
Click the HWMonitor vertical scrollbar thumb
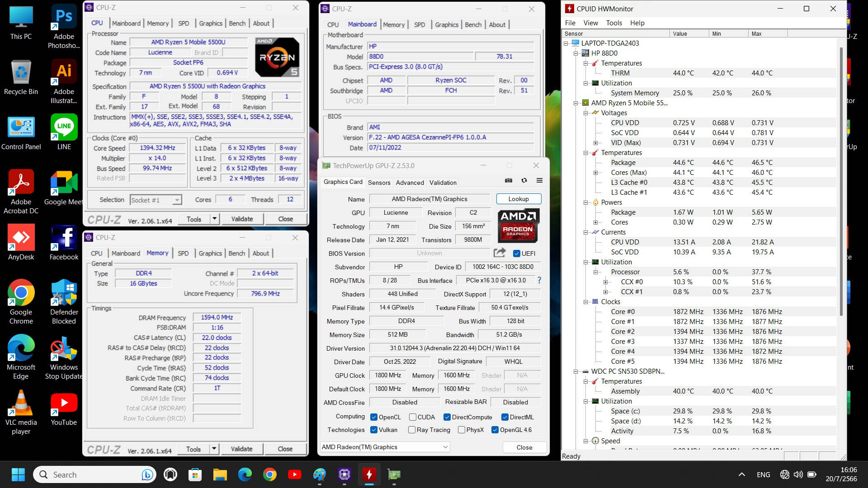841,181
